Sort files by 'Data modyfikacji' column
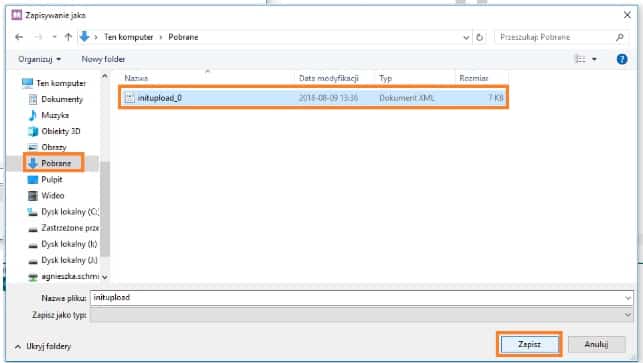Image resolution: width=643 pixels, height=363 pixels. tap(329, 78)
